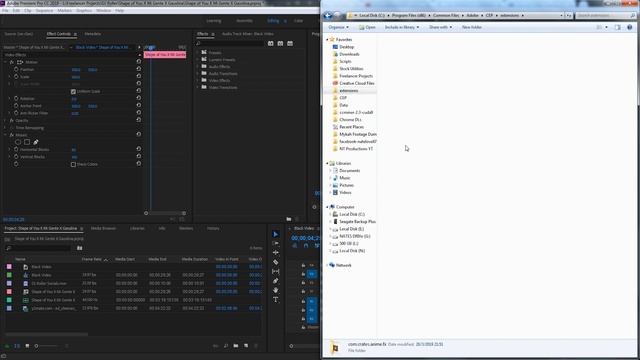Toggle the Uniform Scale checkbox

(x=73, y=91)
